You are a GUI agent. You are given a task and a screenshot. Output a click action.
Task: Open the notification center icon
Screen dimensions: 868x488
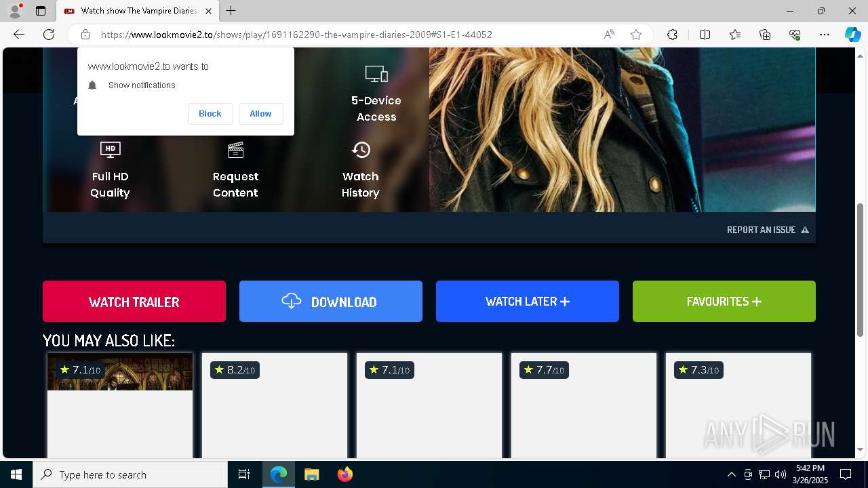point(846,474)
